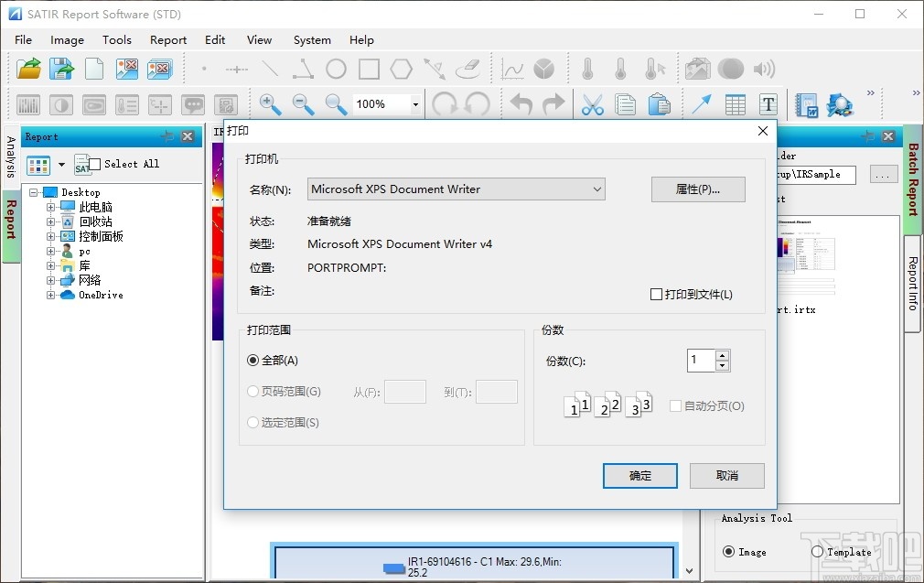
Task: Click the 属性(P) printer properties button
Action: coord(698,189)
